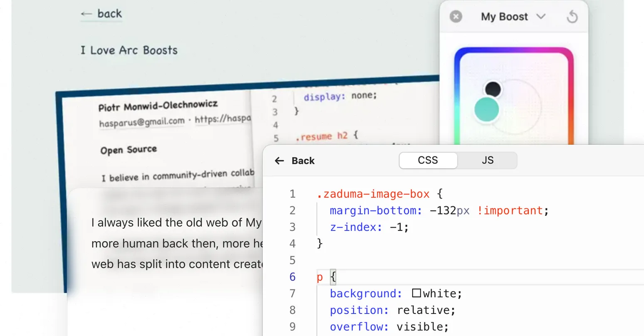Click the hasparus@gmail.com email link
The image size is (644, 336).
pos(141,122)
